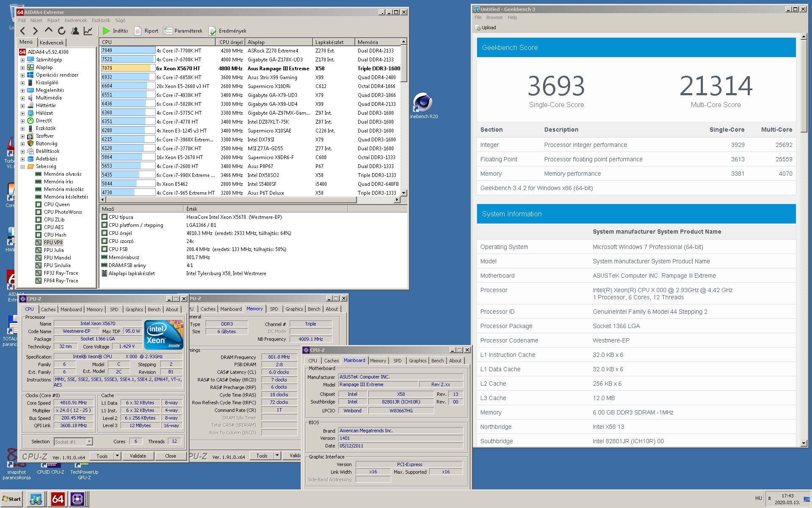Switch to the Caches tab in CPU-Z
Screen dimensions: 812x508
(48, 309)
